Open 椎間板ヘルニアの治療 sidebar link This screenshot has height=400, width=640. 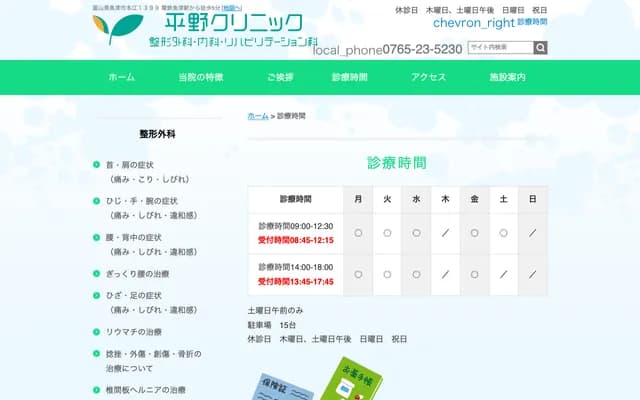click(146, 390)
